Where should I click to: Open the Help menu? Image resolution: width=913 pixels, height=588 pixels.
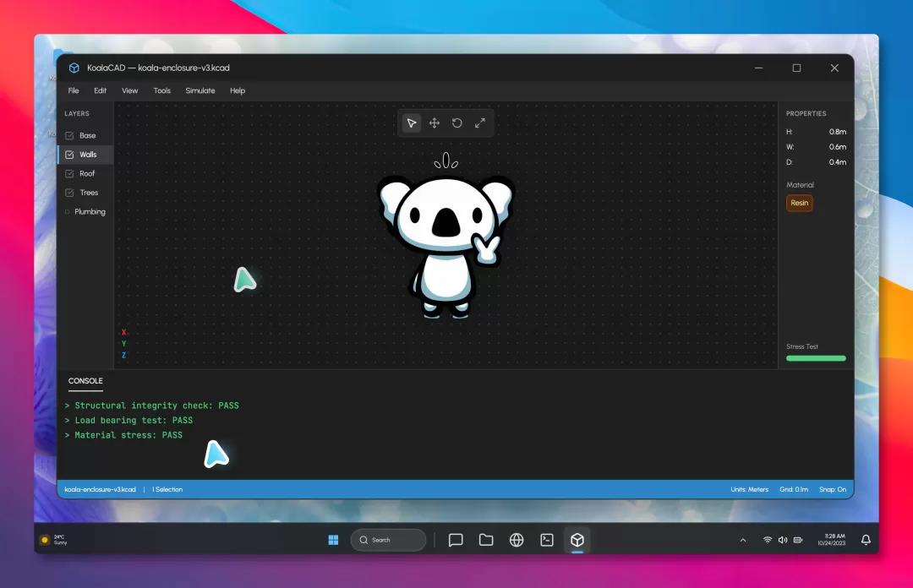238,91
